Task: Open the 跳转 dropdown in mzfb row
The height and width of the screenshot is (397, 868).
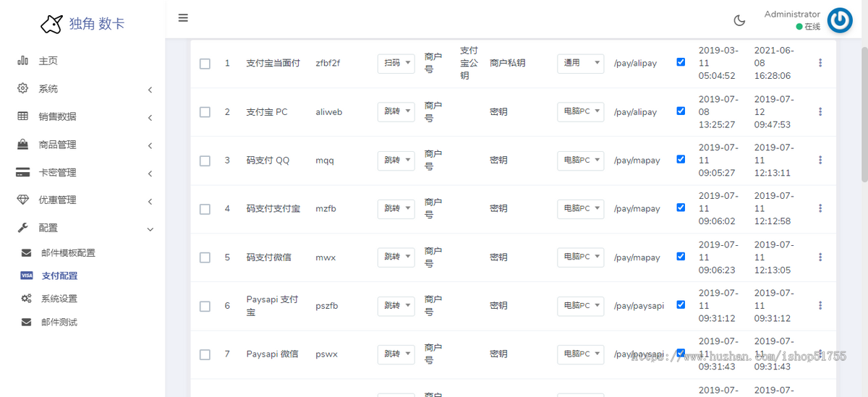Action: coord(396,208)
